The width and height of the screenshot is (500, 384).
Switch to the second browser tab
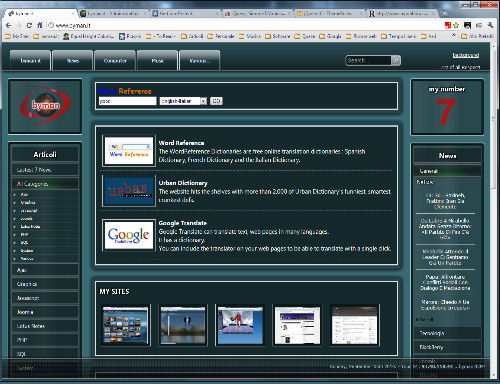click(x=113, y=13)
